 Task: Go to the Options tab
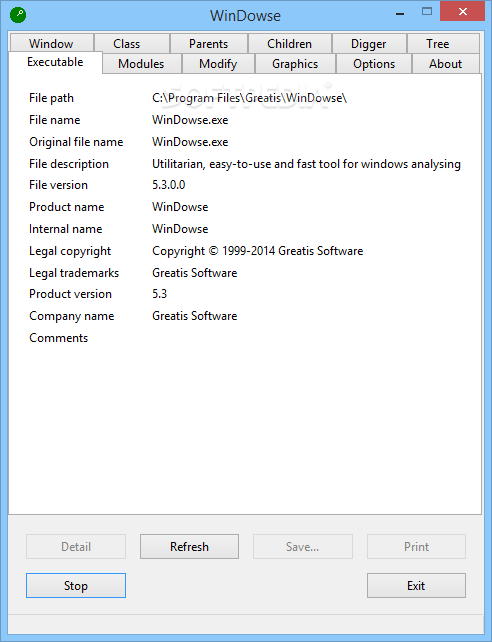point(374,64)
